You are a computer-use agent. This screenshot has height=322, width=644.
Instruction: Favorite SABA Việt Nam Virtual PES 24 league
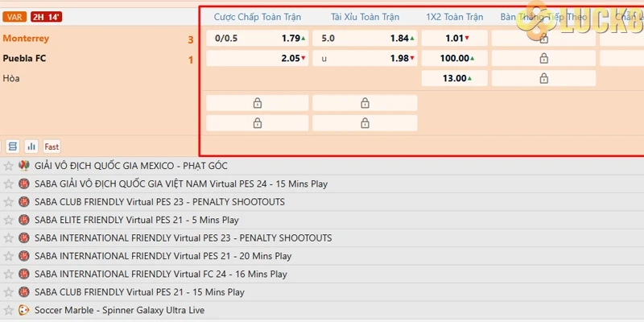point(8,184)
